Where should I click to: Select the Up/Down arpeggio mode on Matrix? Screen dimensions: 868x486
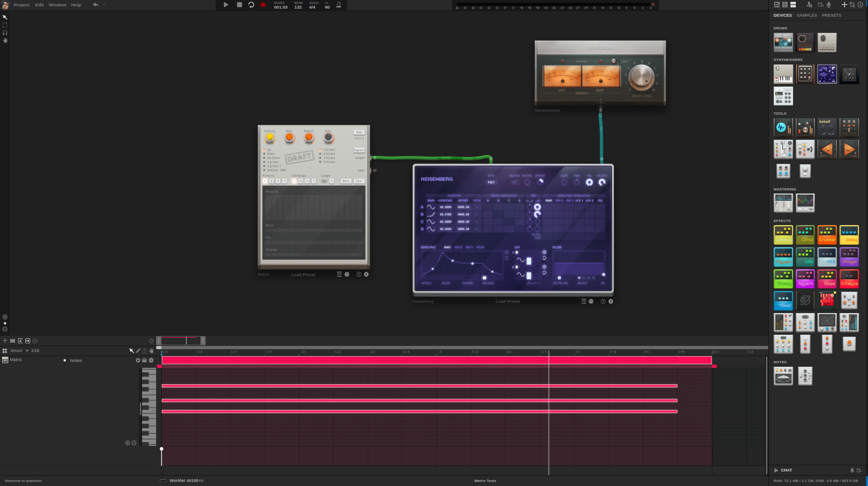pyautogui.click(x=271, y=158)
